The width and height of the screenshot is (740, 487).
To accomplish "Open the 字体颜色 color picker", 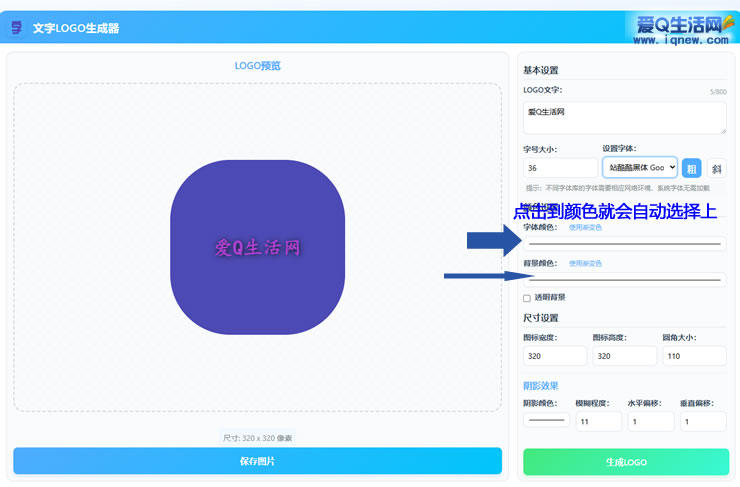I will (624, 244).
